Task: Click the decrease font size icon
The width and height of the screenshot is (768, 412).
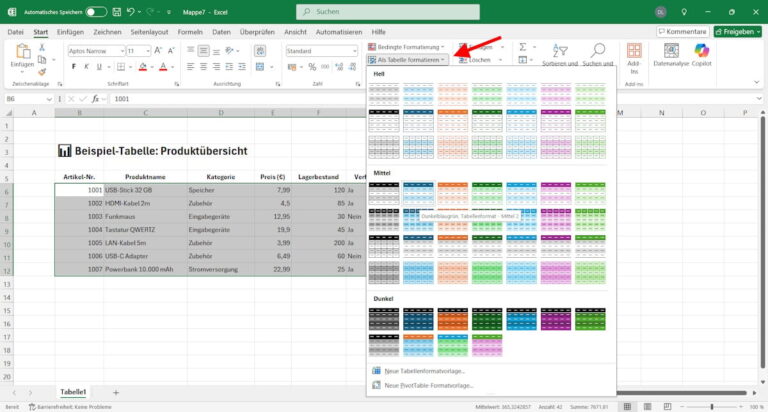Action: click(171, 50)
